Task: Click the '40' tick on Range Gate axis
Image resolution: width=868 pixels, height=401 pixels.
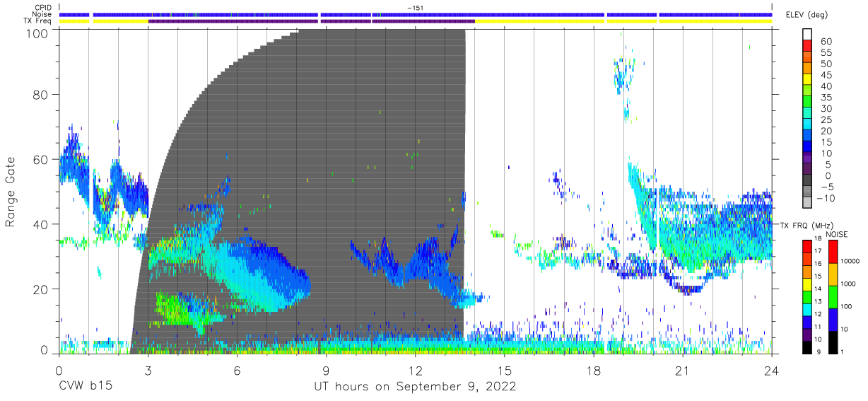Action: 41,224
